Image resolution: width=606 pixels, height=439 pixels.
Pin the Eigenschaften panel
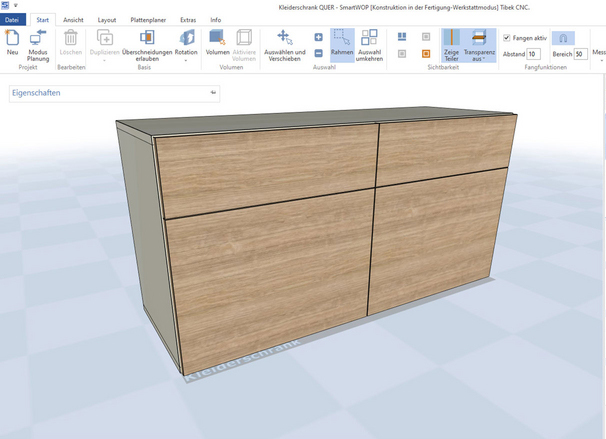[213, 92]
